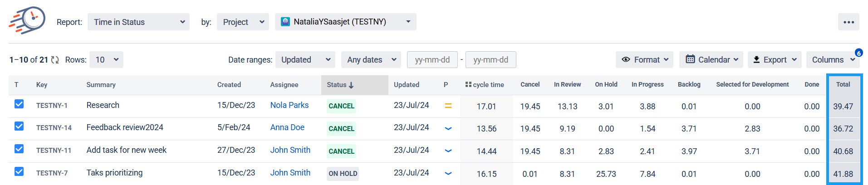This screenshot has width=868, height=185.
Task: Click the medium priority icon for TESTNY-1
Action: [x=448, y=106]
